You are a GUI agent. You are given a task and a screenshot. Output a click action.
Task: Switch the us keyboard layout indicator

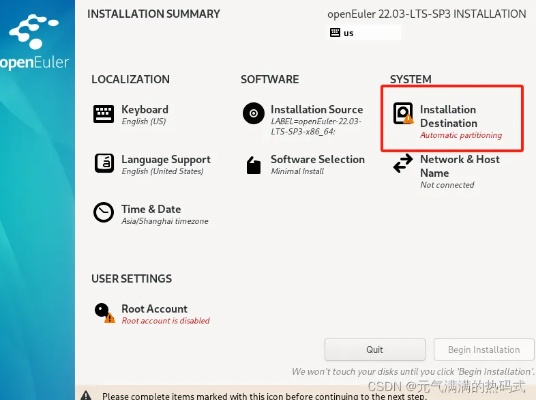pos(365,32)
